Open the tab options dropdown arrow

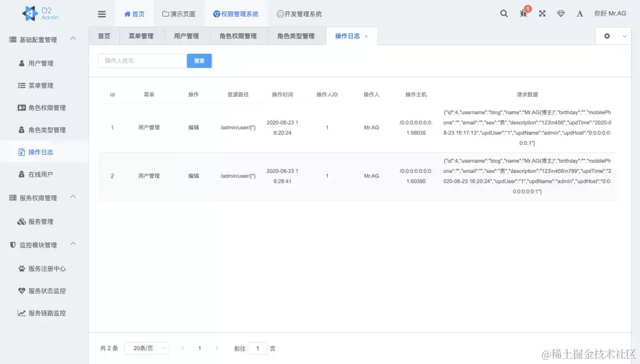[624, 36]
